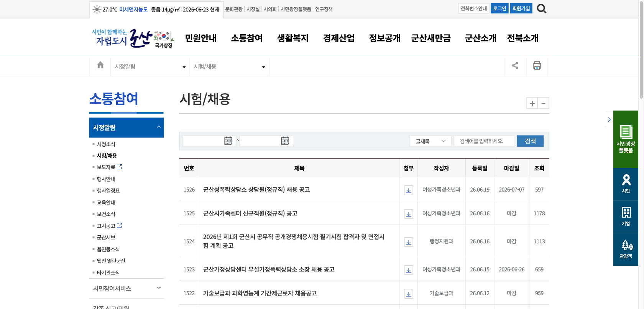
Task: Click the printer icon to print page
Action: (537, 66)
